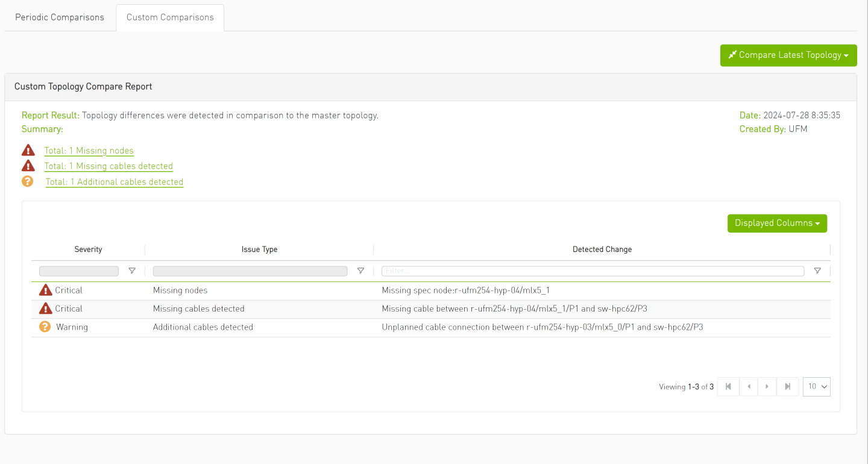Image resolution: width=868 pixels, height=464 pixels.
Task: Click the alert triangle beside Missing cables summary
Action: [28, 166]
